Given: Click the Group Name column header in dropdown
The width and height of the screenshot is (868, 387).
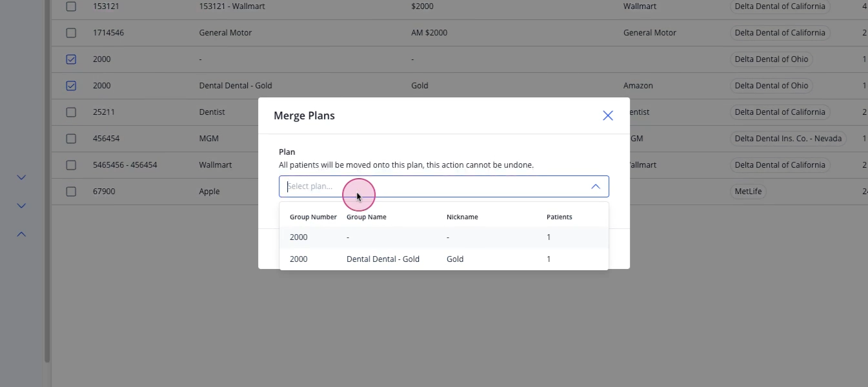Looking at the screenshot, I should [367, 217].
